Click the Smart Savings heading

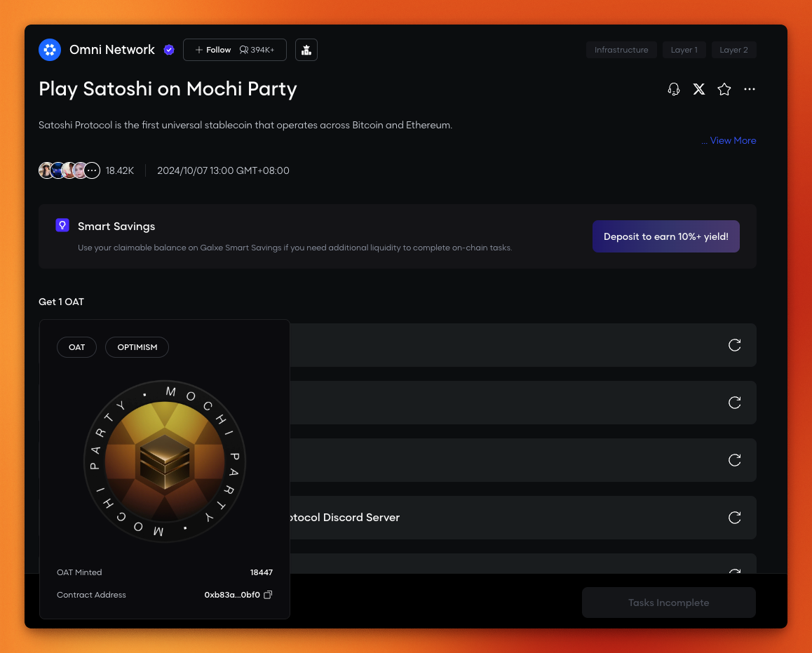click(x=116, y=227)
